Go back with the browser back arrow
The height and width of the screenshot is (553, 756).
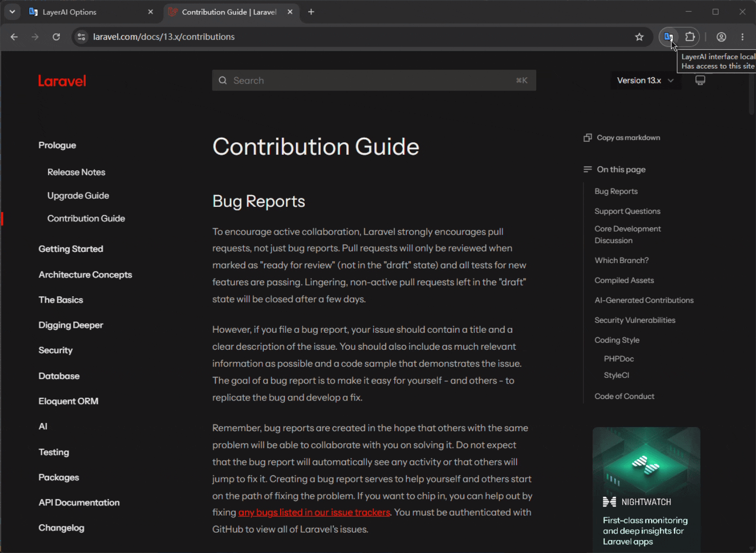tap(14, 37)
